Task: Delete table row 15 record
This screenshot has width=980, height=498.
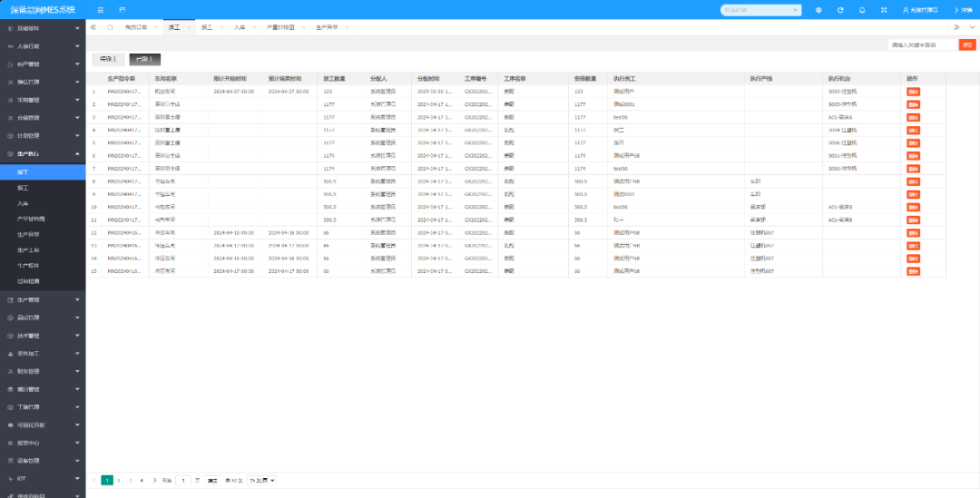Action: click(913, 271)
